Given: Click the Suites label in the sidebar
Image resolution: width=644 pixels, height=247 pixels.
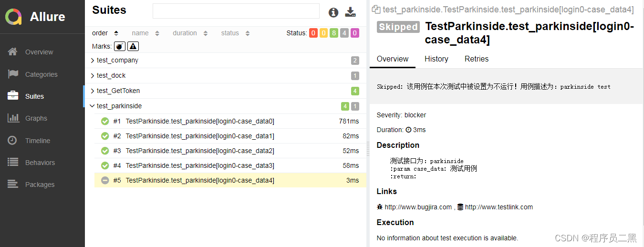Looking at the screenshot, I should (x=34, y=96).
